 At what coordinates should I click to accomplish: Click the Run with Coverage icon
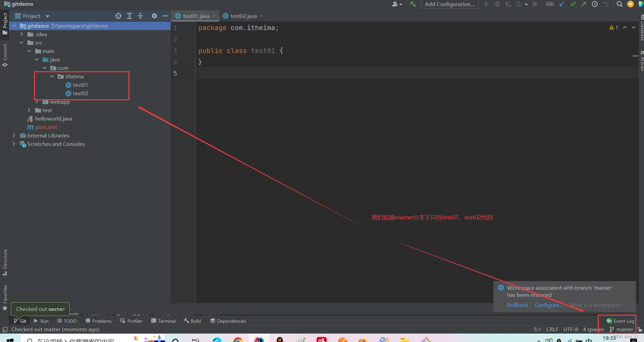(508, 4)
